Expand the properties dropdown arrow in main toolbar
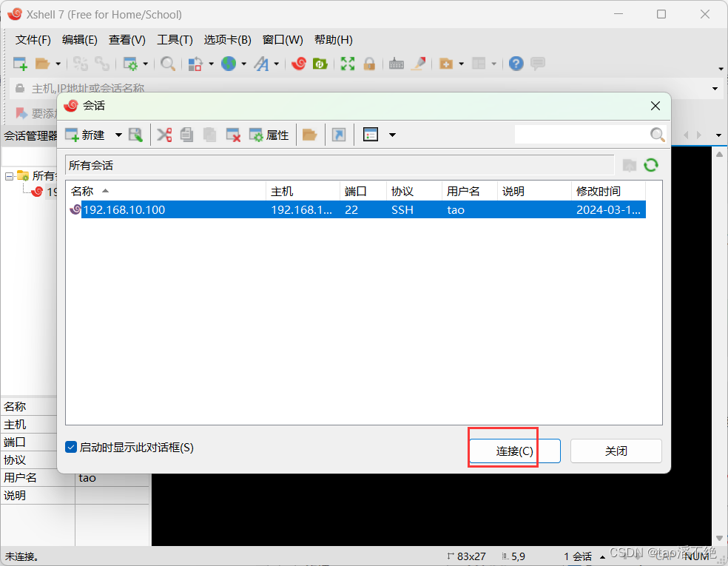The image size is (728, 566). coord(145,64)
